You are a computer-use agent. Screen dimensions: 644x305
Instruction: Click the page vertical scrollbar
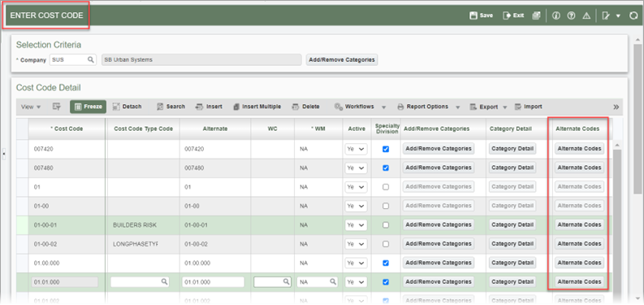(638, 120)
